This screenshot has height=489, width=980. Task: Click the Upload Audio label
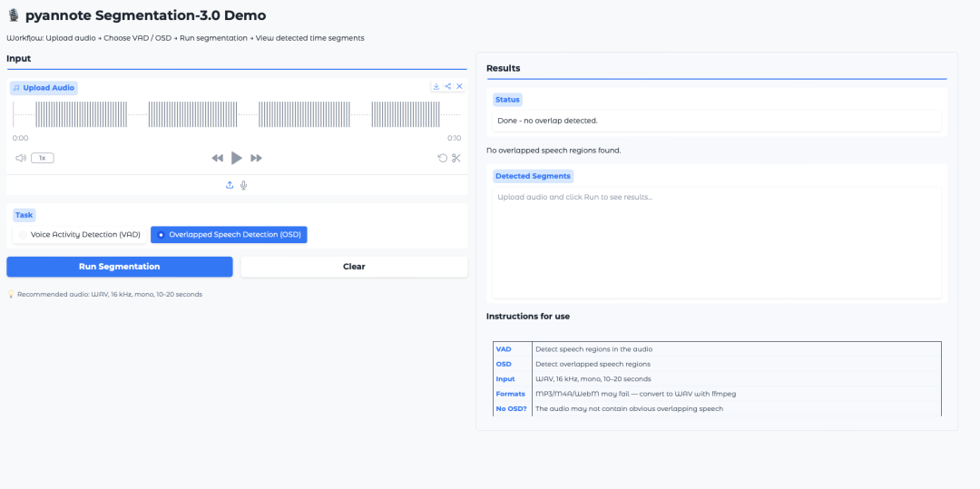click(x=44, y=88)
